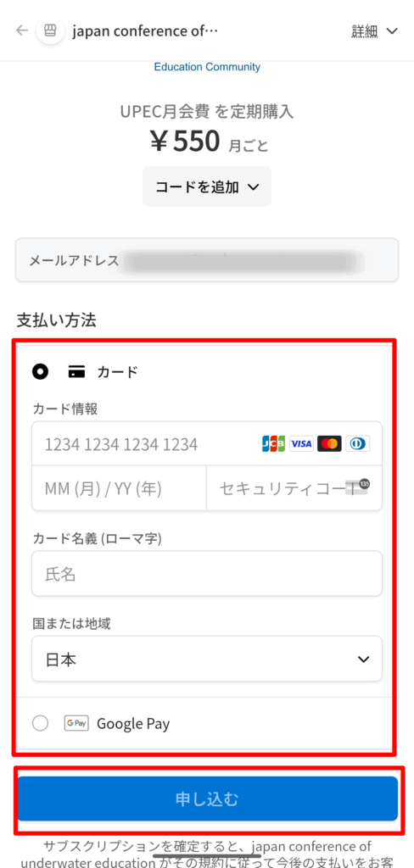The image size is (414, 868).
Task: Click the Mastercard logo
Action: pos(330,443)
